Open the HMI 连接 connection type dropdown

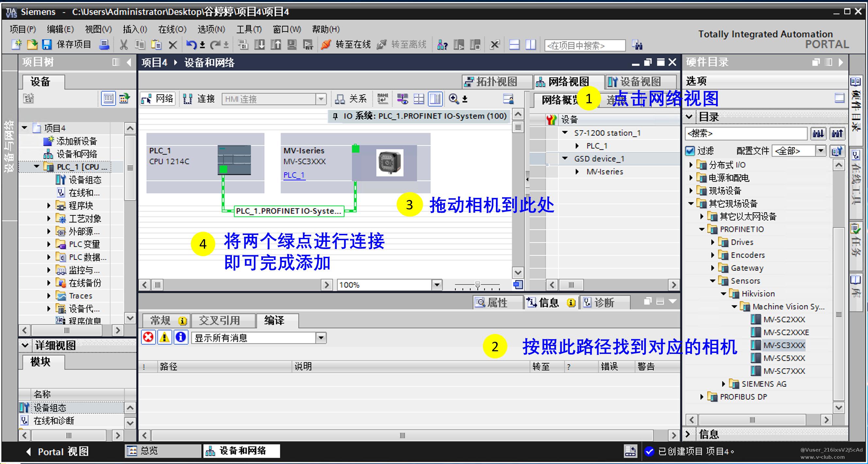321,99
